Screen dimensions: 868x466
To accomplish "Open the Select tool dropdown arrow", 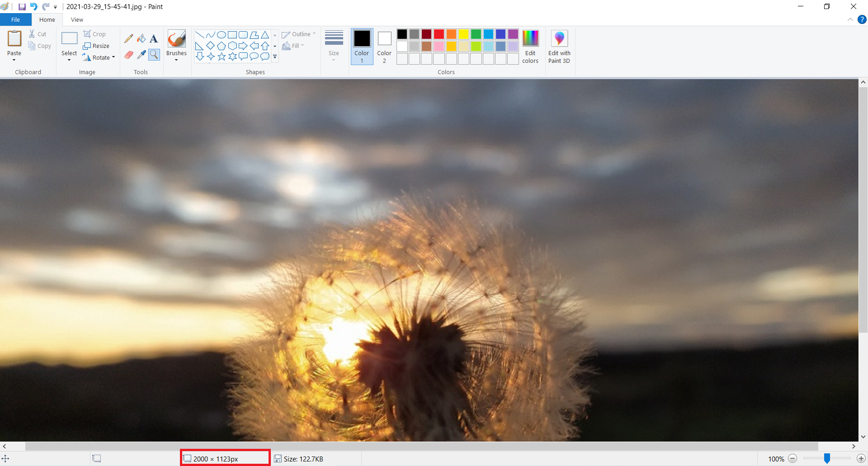I will [x=69, y=60].
